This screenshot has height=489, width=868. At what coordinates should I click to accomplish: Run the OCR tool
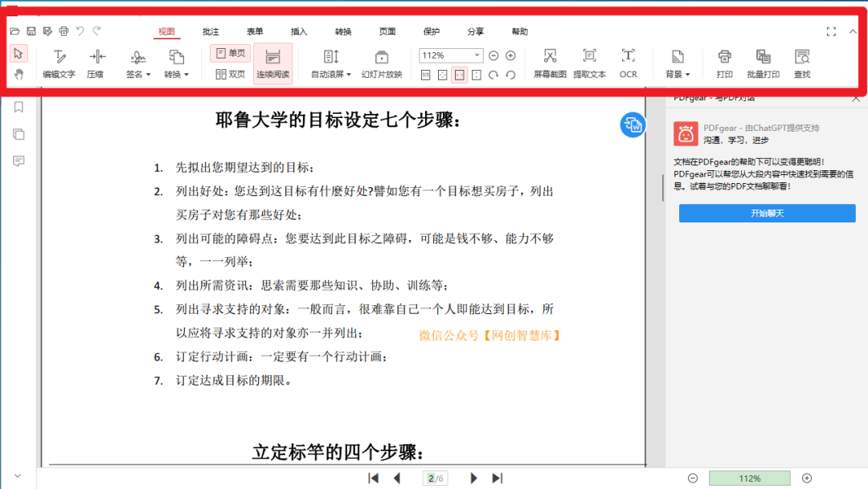point(628,63)
